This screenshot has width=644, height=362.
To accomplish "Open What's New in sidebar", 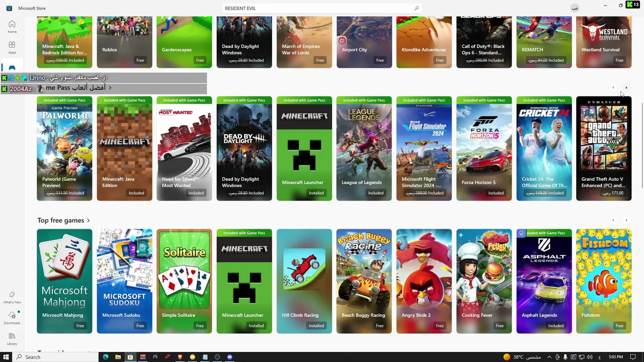I will point(12,297).
